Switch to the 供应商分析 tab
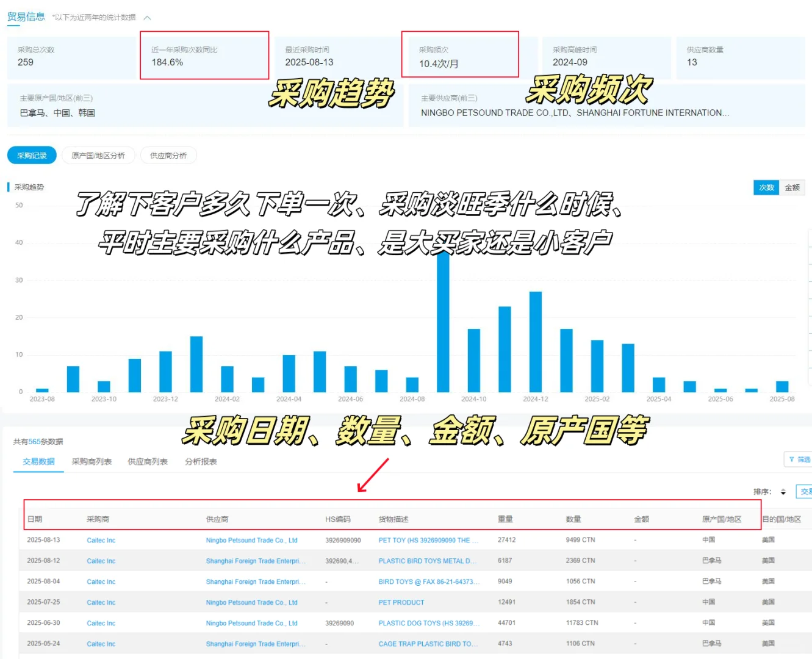This screenshot has width=812, height=659. tap(168, 155)
